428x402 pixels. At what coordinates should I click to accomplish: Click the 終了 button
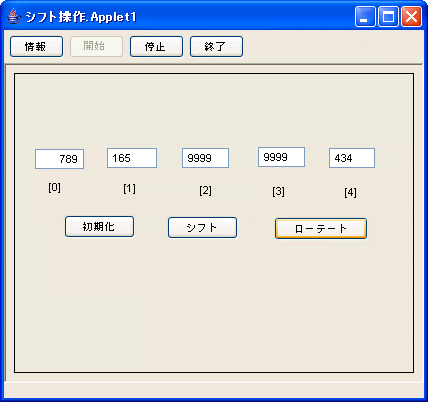[216, 47]
